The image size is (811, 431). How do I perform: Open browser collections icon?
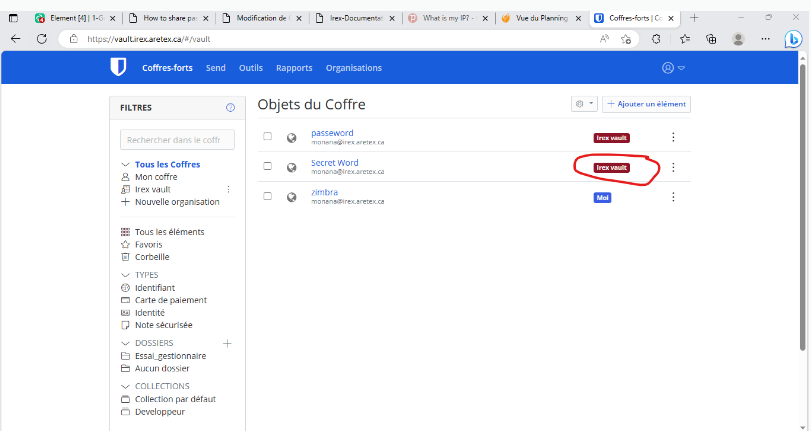click(x=712, y=39)
